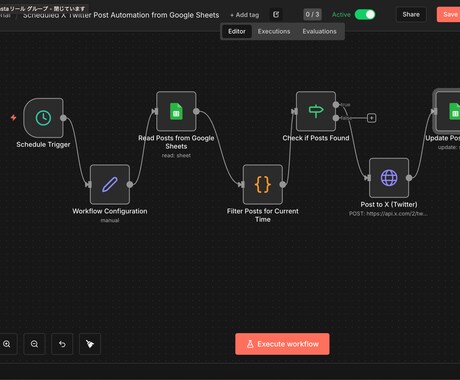Image resolution: width=460 pixels, height=380 pixels.
Task: Click the Read Posts output connector
Action: point(196,111)
